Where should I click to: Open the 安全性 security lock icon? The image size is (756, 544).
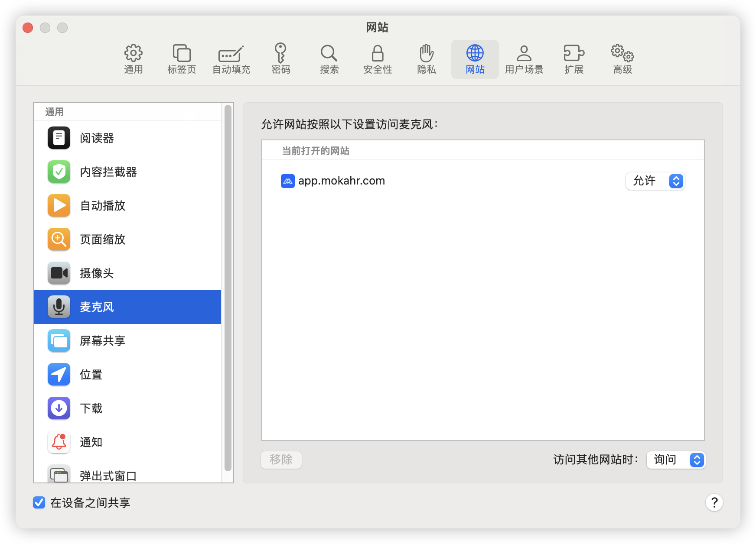378,59
